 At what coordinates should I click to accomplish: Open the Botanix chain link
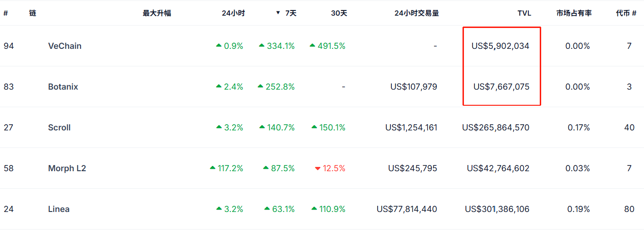[63, 87]
